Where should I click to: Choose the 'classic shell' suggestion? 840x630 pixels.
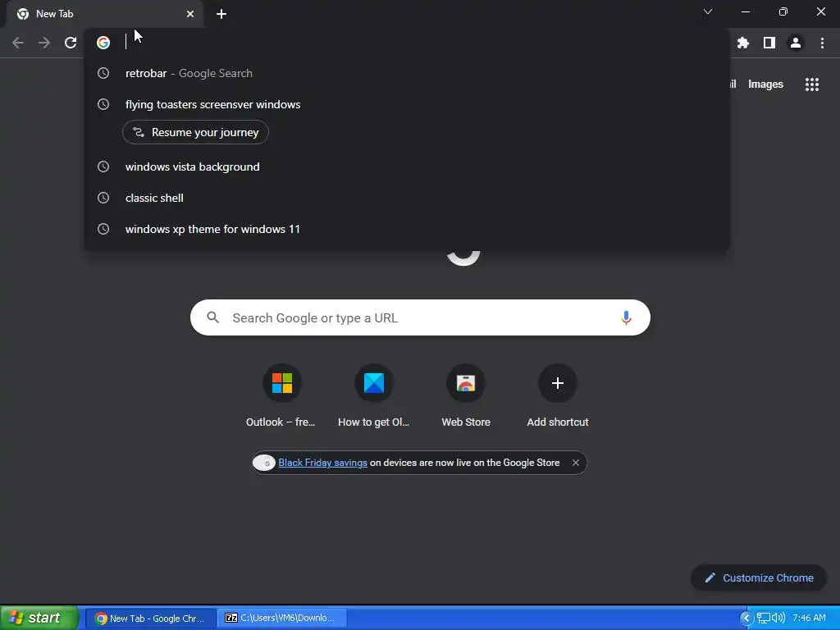(407, 198)
